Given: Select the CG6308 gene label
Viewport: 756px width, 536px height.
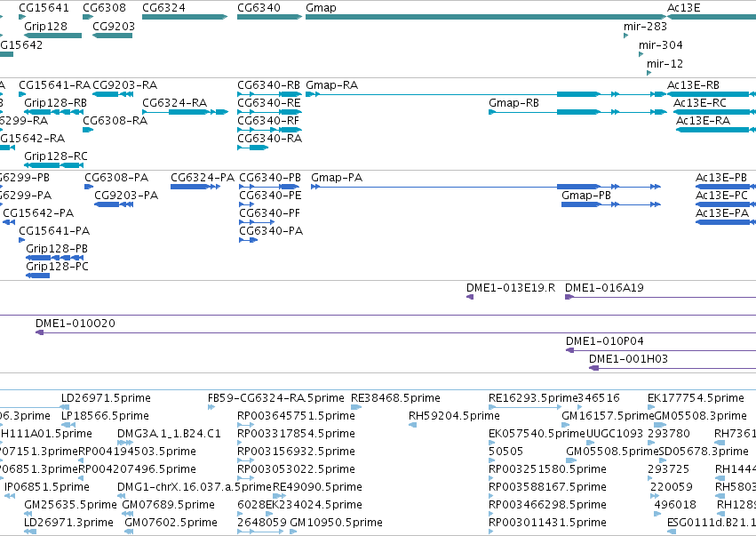Looking at the screenshot, I should (105, 8).
